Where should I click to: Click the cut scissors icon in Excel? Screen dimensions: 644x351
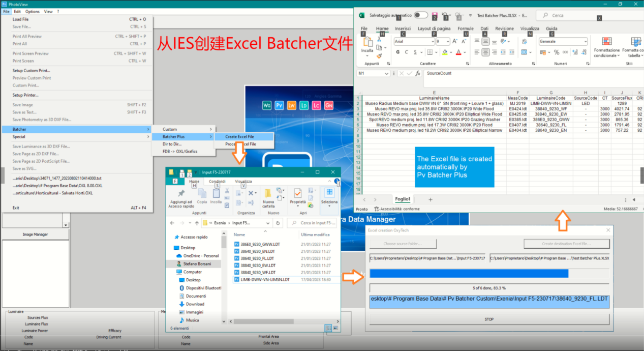[380, 40]
